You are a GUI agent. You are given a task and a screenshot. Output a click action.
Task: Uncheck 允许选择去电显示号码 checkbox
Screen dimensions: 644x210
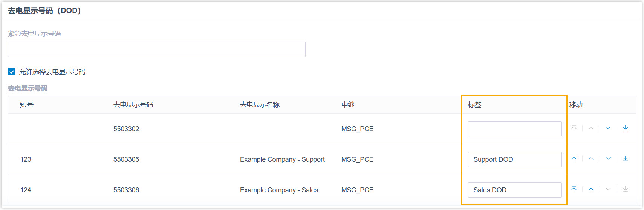pyautogui.click(x=12, y=72)
